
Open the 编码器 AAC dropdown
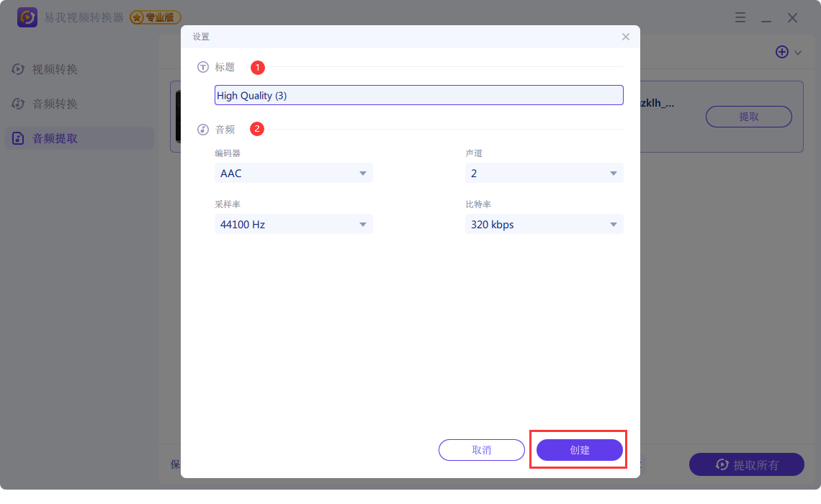294,173
